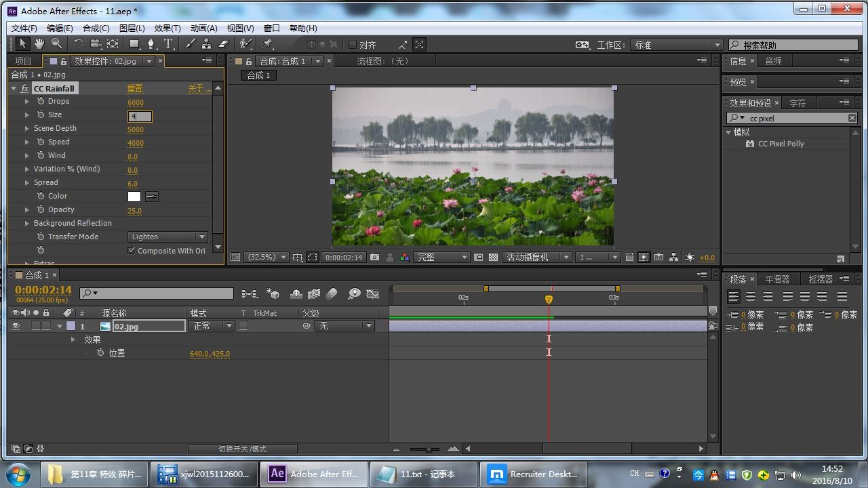The image size is (868, 488).
Task: Click the 关于 about link
Action: click(199, 89)
